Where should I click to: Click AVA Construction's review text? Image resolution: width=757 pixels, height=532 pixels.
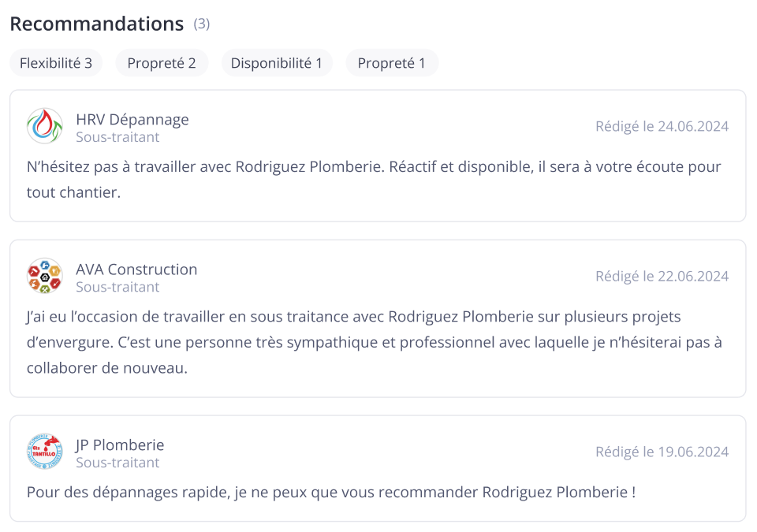[374, 342]
